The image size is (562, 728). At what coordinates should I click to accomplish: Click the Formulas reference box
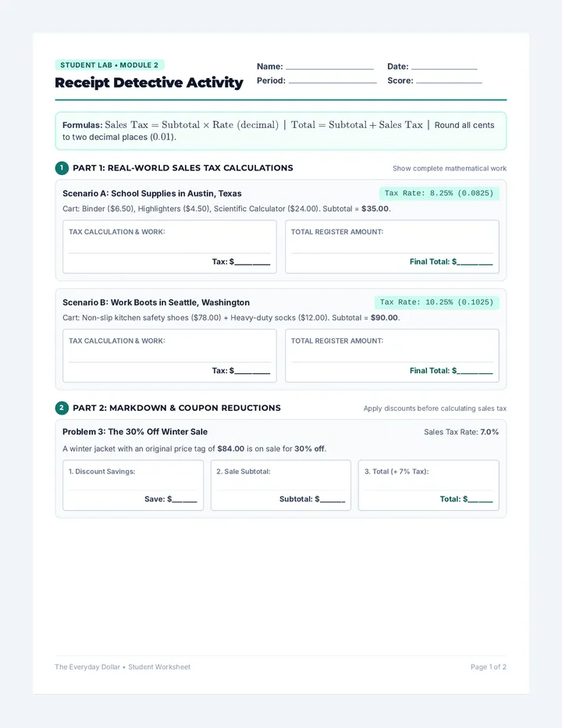coord(281,131)
